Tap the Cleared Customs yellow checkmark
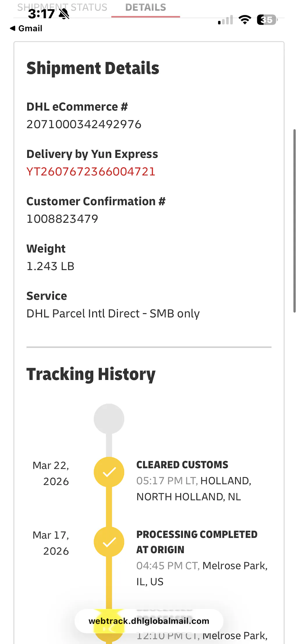 point(109,472)
